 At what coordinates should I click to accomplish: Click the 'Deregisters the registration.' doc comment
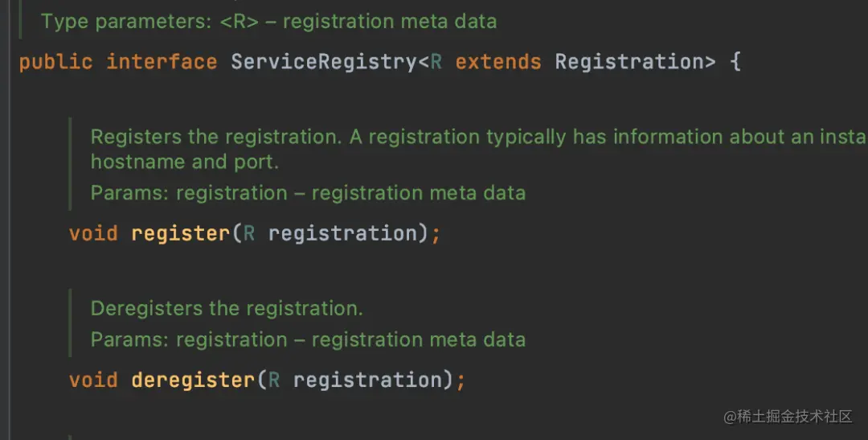pos(227,308)
